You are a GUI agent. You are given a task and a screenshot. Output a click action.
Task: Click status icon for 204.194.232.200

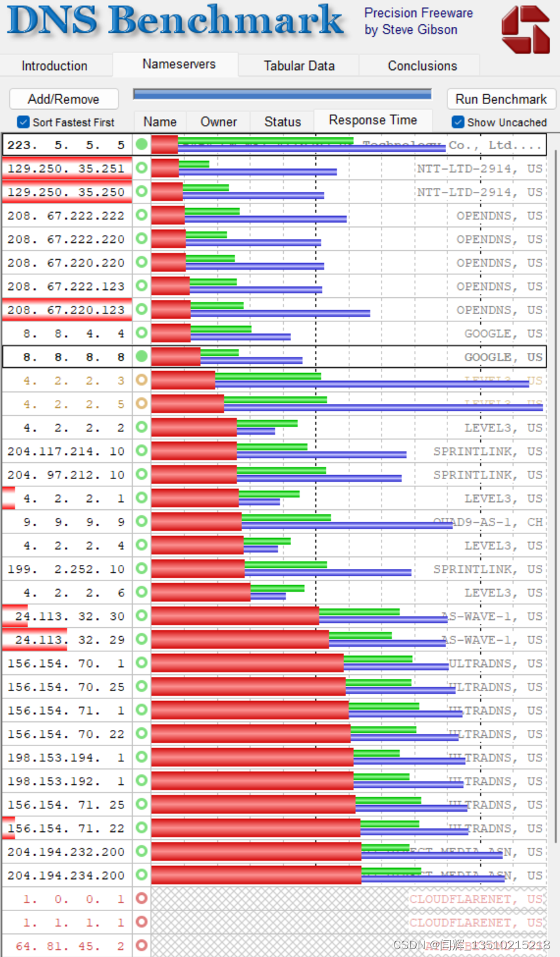click(141, 851)
